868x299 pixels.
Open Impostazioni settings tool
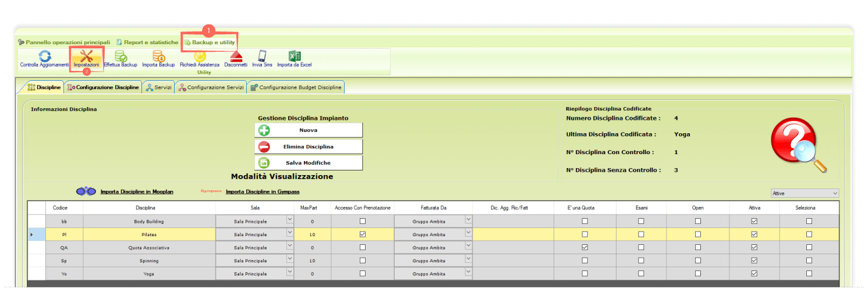point(86,56)
